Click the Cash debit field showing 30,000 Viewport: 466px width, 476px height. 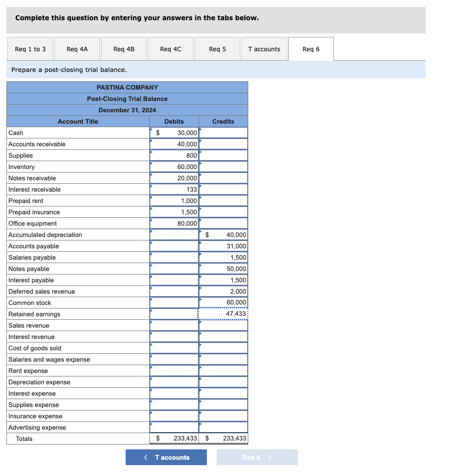tap(174, 133)
